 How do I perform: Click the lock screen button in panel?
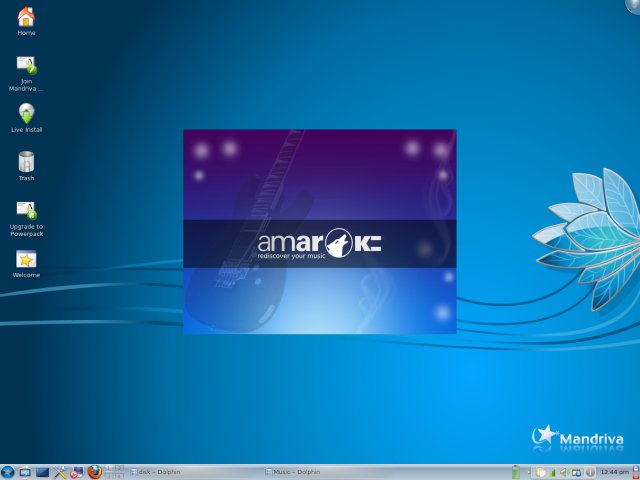click(636, 468)
